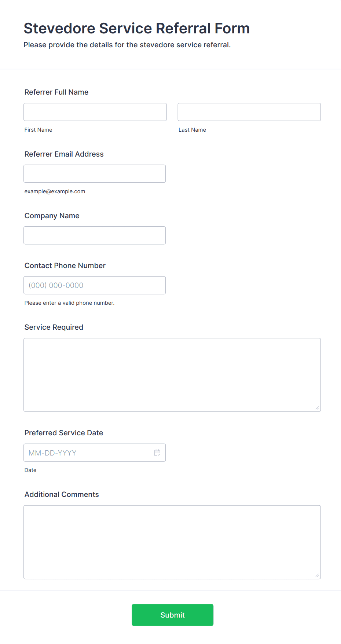
Task: Click inside the Service Required textarea
Action: [x=172, y=374]
